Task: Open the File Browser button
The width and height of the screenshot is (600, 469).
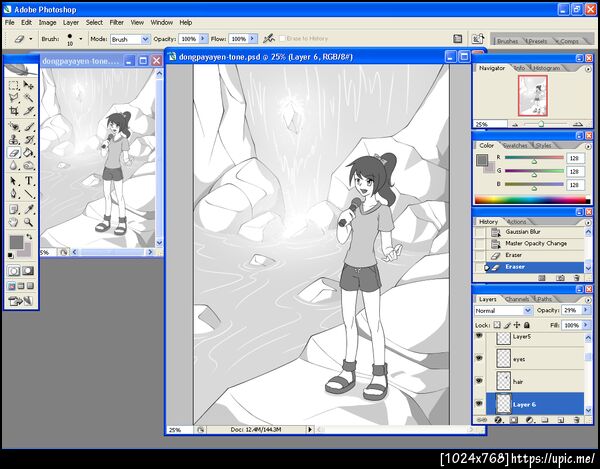Action: click(x=478, y=38)
